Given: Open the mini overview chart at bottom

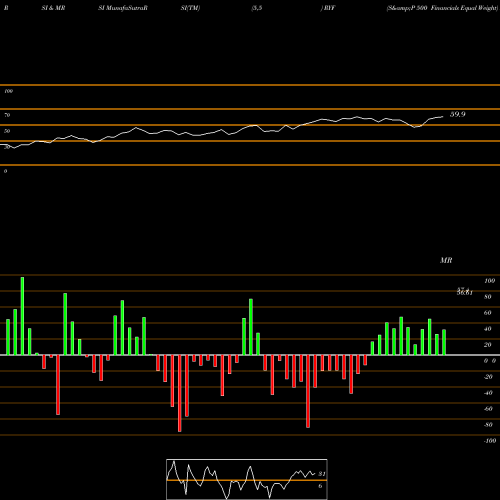Looking at the screenshot, I should point(247,479).
